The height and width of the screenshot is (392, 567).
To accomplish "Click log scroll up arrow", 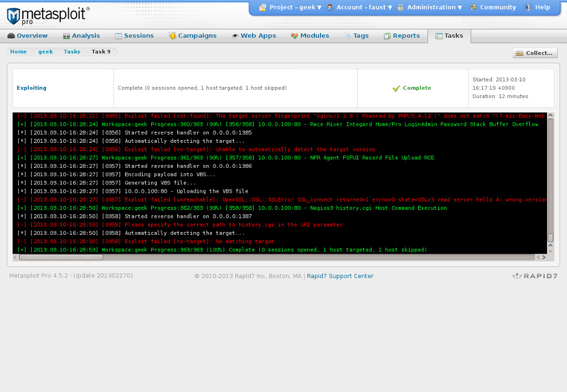I will pos(550,116).
